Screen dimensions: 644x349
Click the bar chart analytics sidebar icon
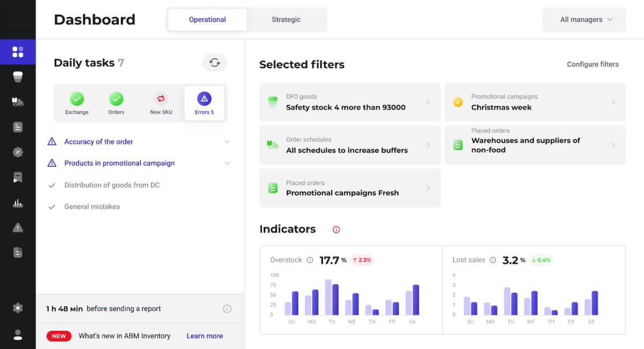tap(18, 203)
